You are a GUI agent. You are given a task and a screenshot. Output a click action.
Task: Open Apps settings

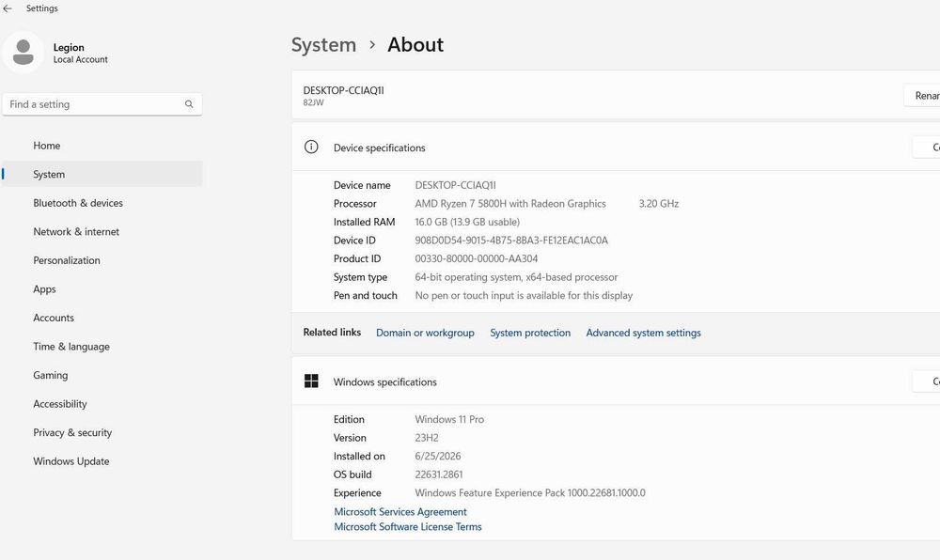pyautogui.click(x=102, y=289)
